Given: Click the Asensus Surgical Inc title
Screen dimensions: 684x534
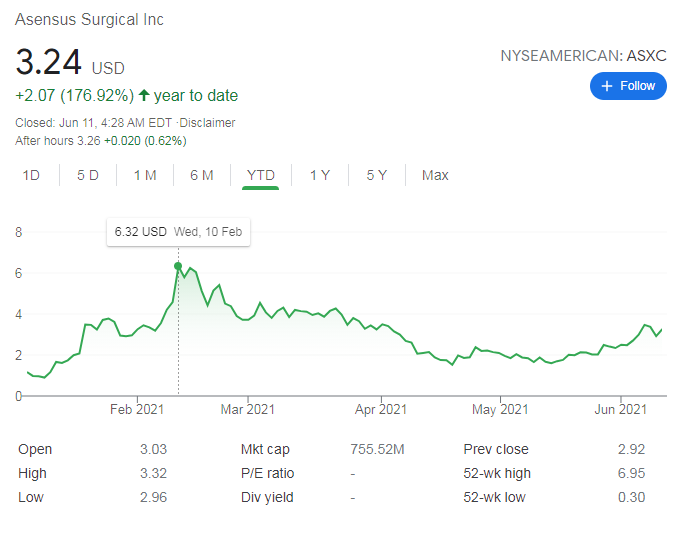Looking at the screenshot, I should click(89, 20).
